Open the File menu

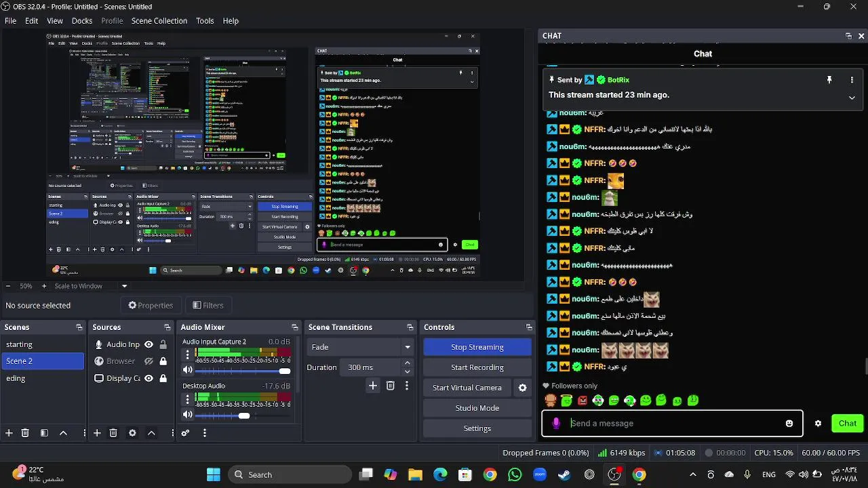pyautogui.click(x=10, y=21)
